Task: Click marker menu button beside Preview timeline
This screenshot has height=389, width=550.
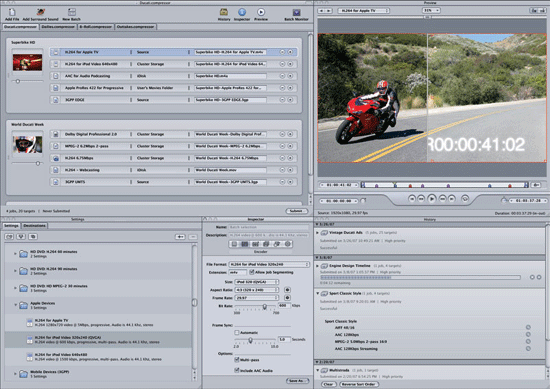Action: point(535,185)
